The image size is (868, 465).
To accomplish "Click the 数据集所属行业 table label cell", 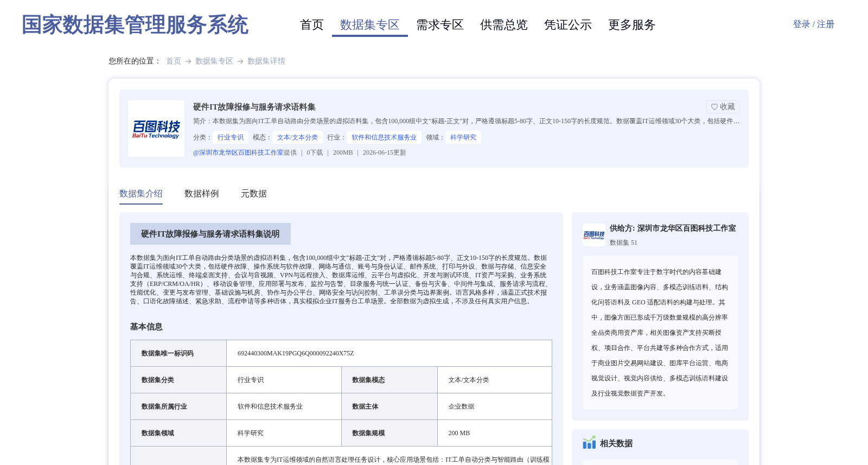I will pyautogui.click(x=178, y=406).
